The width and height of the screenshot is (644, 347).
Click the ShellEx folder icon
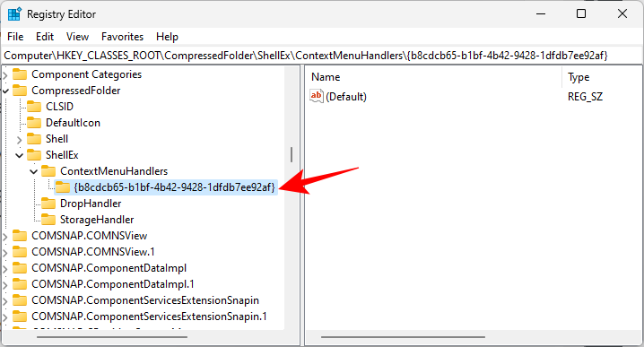pyautogui.click(x=34, y=155)
